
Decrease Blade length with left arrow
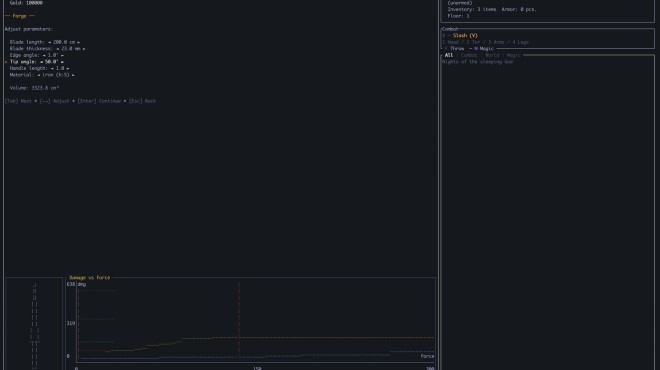coord(49,42)
